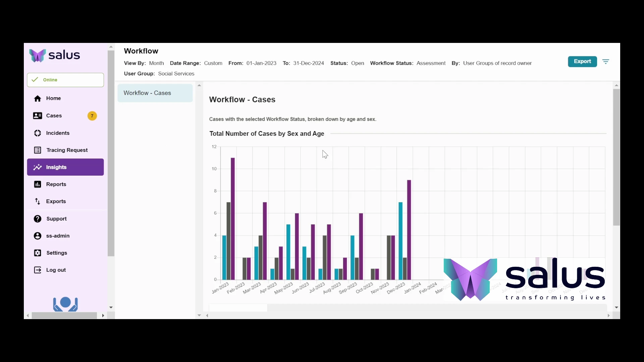Click the orange Cases count badge

coord(92,116)
